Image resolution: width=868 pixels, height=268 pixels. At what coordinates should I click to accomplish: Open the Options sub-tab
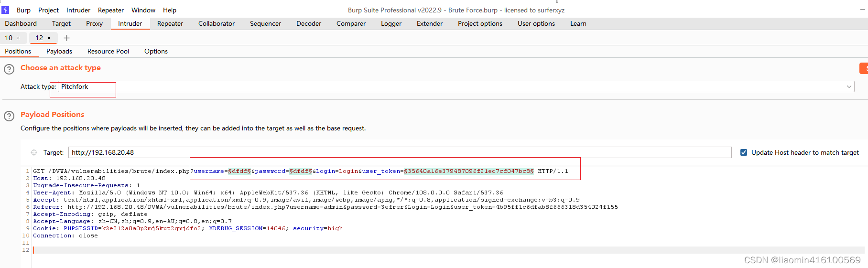pos(156,51)
